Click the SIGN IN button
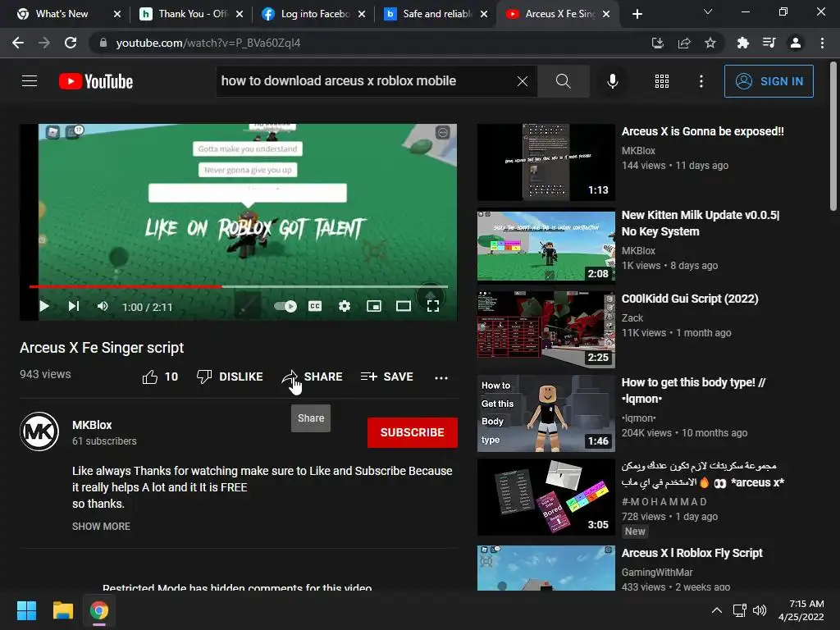 (x=769, y=81)
